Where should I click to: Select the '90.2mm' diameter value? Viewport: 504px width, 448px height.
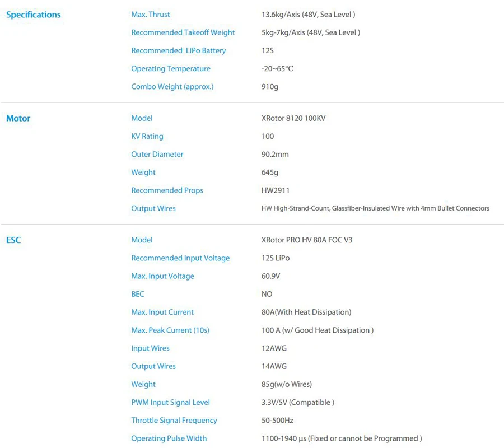[x=275, y=154]
